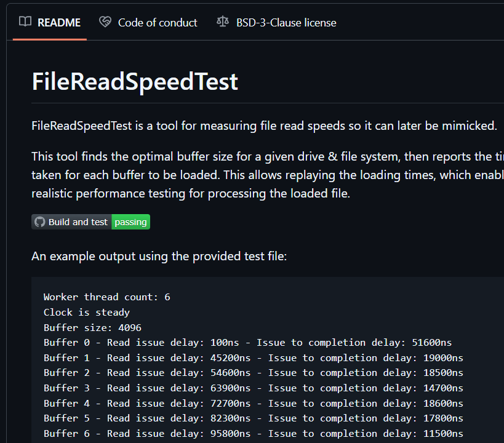Switch to the Code of conduct tab

(x=158, y=23)
